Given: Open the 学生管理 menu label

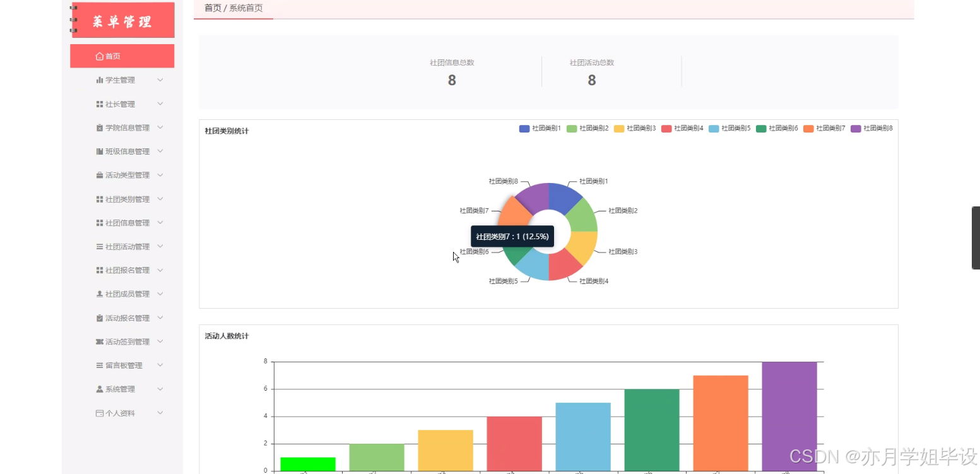Looking at the screenshot, I should [121, 80].
